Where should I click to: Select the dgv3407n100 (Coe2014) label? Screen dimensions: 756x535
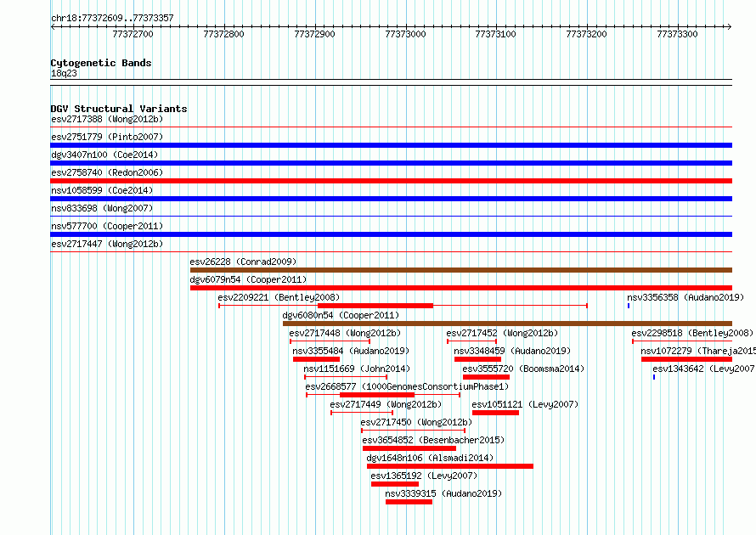(104, 155)
